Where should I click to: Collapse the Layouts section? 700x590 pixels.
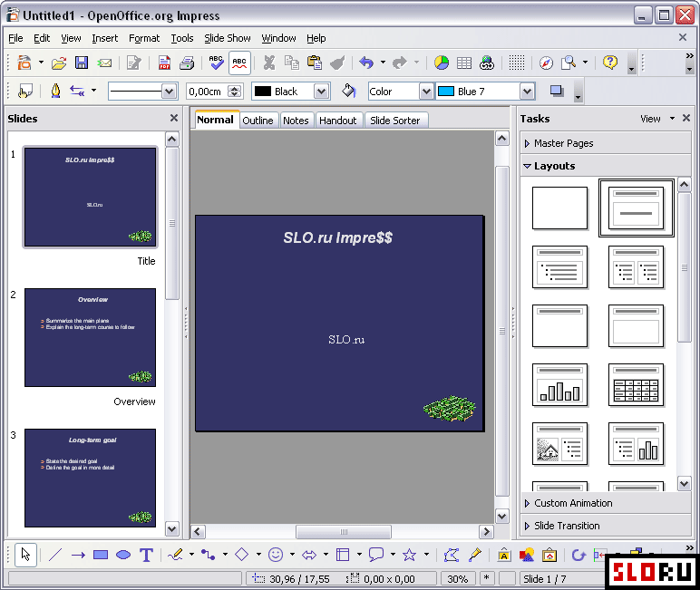605,166
